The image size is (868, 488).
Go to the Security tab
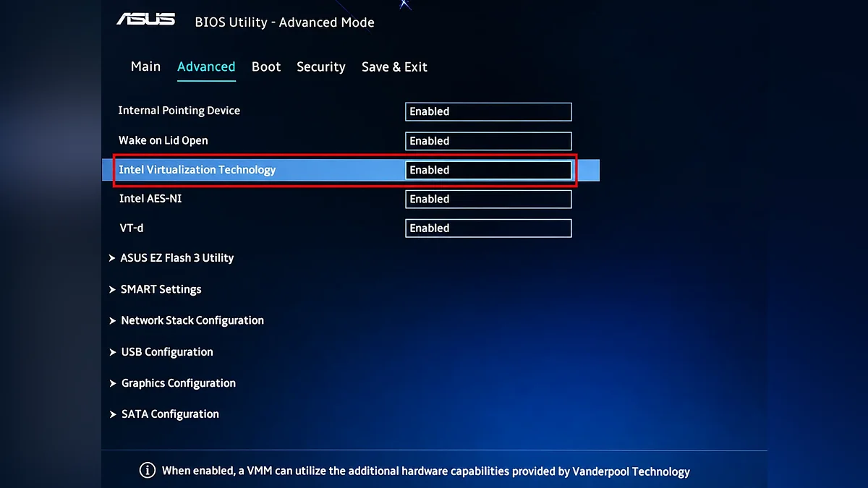point(321,67)
